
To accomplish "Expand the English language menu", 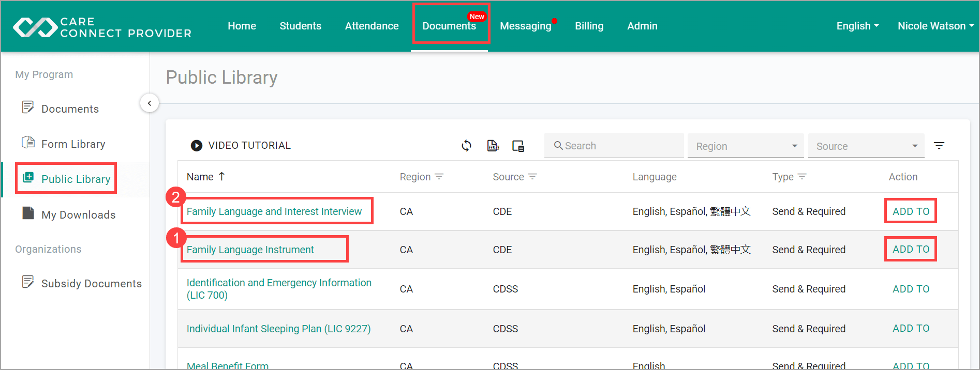I will (x=857, y=26).
